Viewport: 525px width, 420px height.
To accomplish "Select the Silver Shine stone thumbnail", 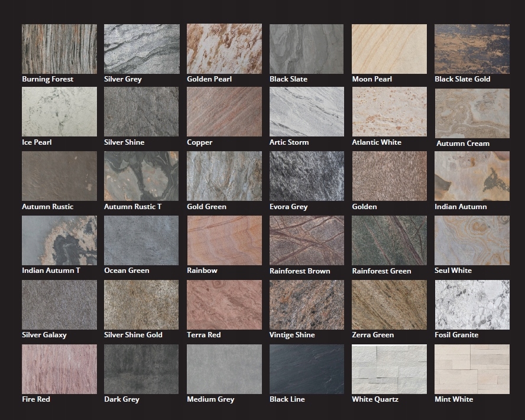I will (x=141, y=112).
